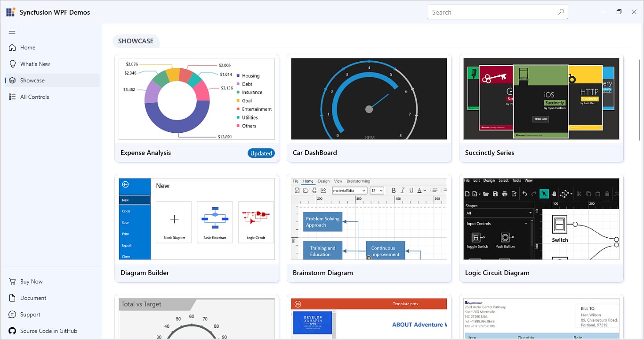The image size is (644, 340).
Task: Click the Succinctly Series card title
Action: [490, 153]
